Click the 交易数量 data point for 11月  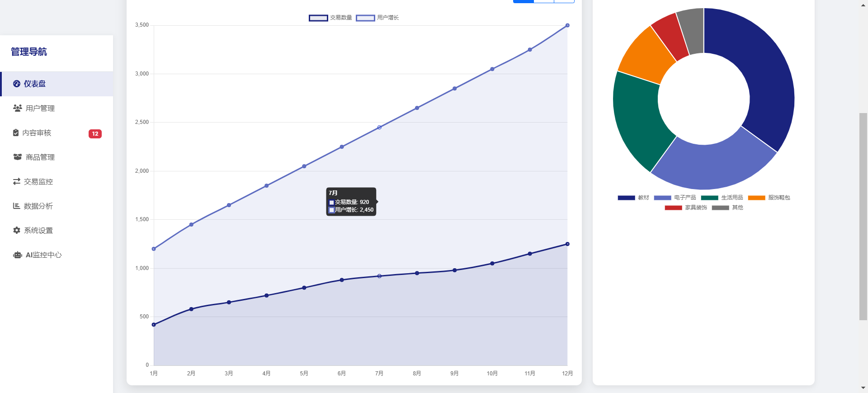530,254
